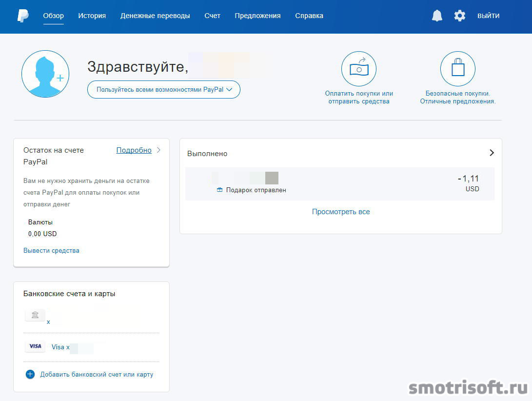The height and width of the screenshot is (401, 532).
Task: Click the 0,00 USD balance value
Action: [42, 234]
